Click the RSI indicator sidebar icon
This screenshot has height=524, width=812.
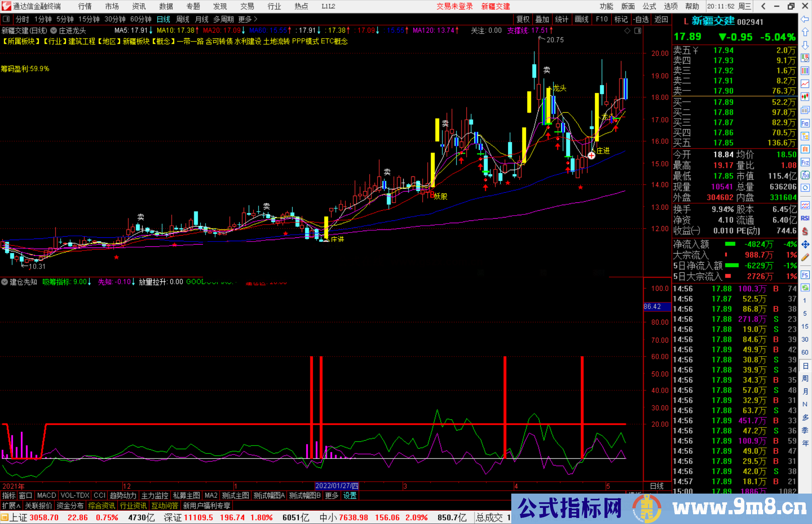(805, 218)
